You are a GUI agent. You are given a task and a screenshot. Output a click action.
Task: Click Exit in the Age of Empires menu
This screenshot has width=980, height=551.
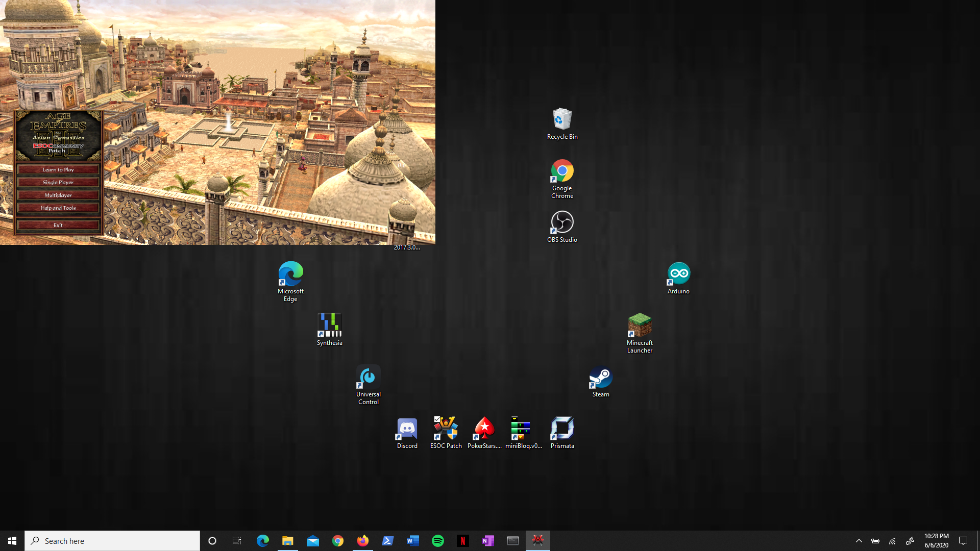tap(58, 225)
